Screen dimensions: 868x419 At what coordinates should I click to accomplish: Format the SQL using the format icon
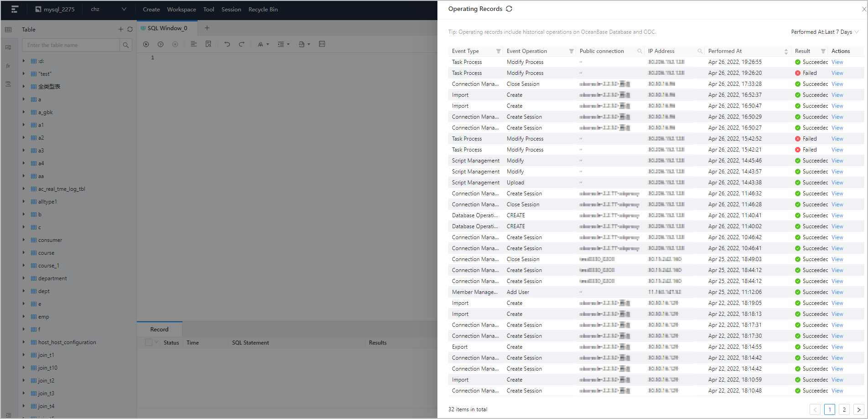(x=194, y=44)
